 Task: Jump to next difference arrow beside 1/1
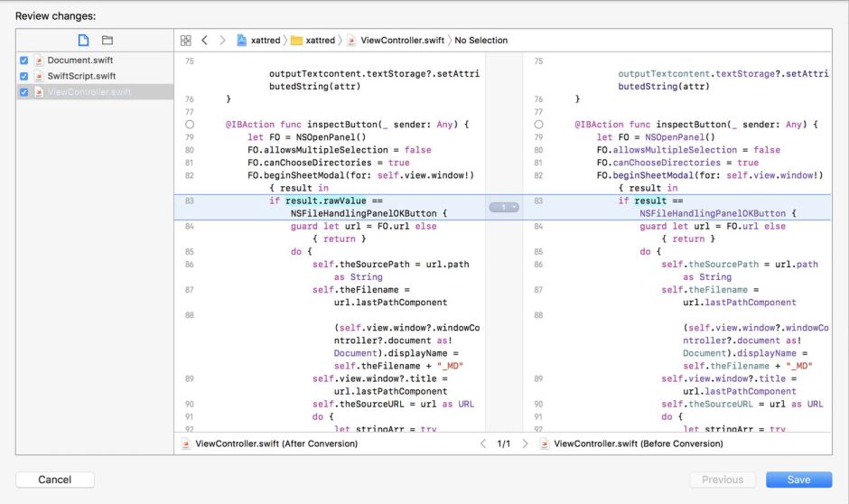pos(526,443)
